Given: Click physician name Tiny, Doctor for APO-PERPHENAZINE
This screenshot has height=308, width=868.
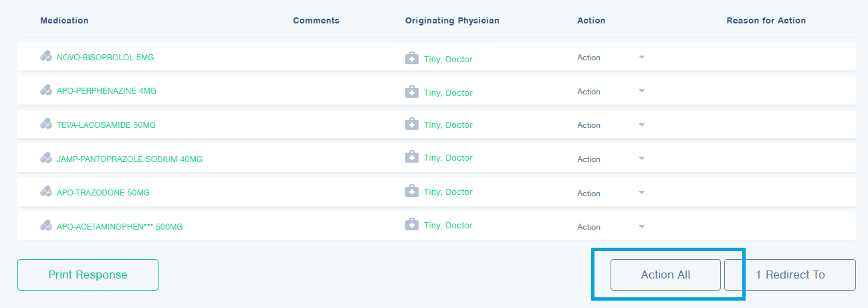Looking at the screenshot, I should 448,93.
